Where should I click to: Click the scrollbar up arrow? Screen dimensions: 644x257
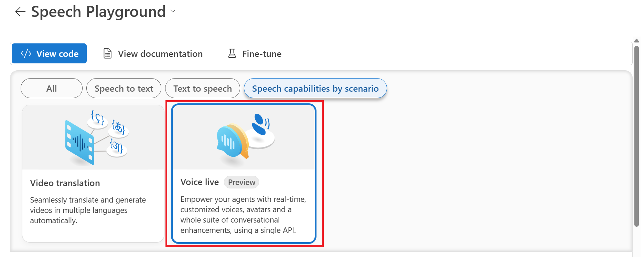coord(636,41)
